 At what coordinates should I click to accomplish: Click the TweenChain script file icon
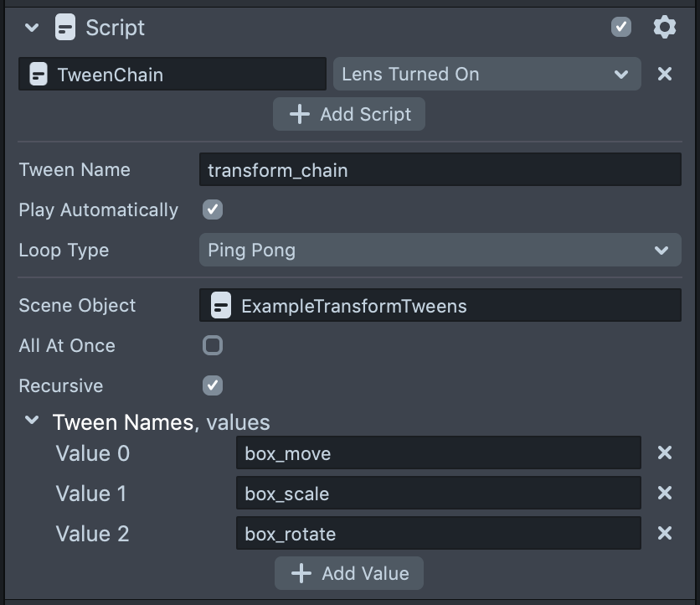click(39, 75)
